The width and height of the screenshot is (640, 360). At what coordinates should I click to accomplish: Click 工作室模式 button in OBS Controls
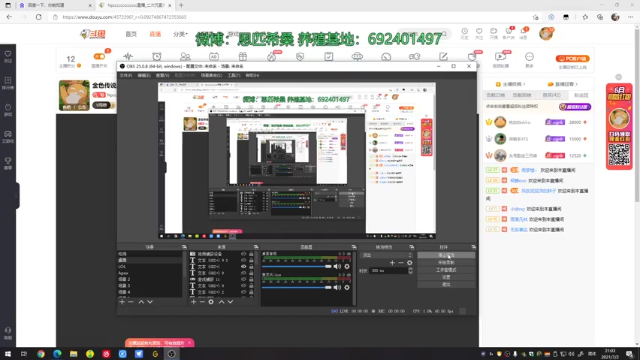(446, 270)
